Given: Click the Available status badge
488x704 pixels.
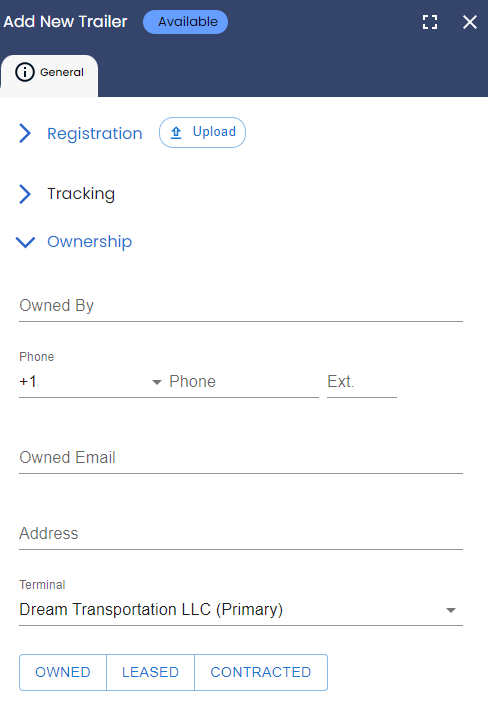Looking at the screenshot, I should pyautogui.click(x=185, y=22).
